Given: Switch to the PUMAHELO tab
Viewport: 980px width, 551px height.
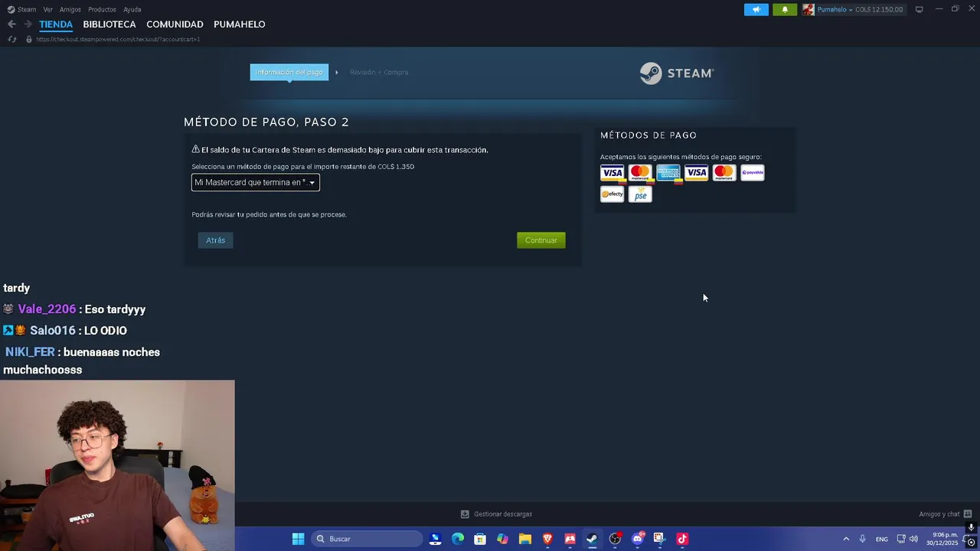Looking at the screenshot, I should (240, 24).
